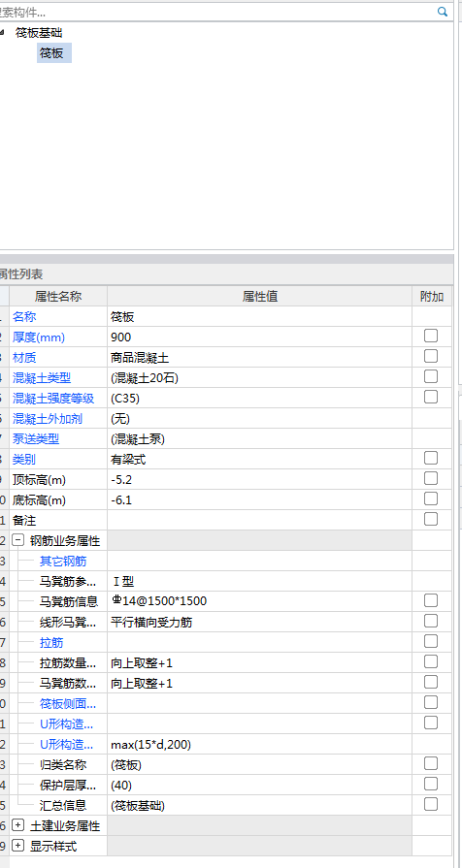Image resolution: width=462 pixels, height=868 pixels.
Task: Click the 属性名称 column header
Action: [x=58, y=296]
